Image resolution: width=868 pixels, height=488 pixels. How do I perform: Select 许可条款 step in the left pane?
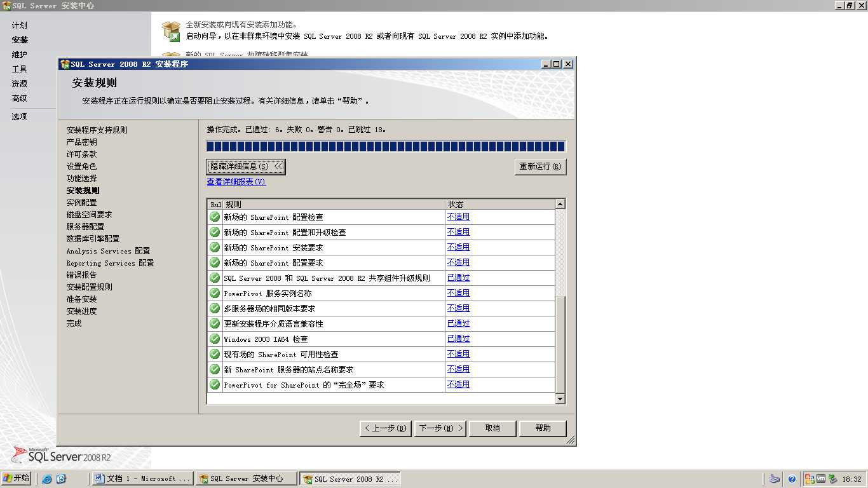tap(82, 154)
